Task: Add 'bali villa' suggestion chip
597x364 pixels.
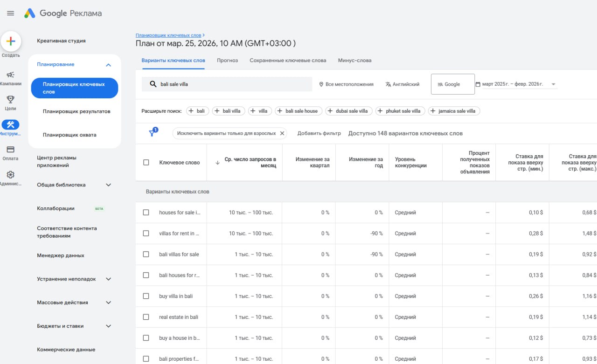Action: 229,111
